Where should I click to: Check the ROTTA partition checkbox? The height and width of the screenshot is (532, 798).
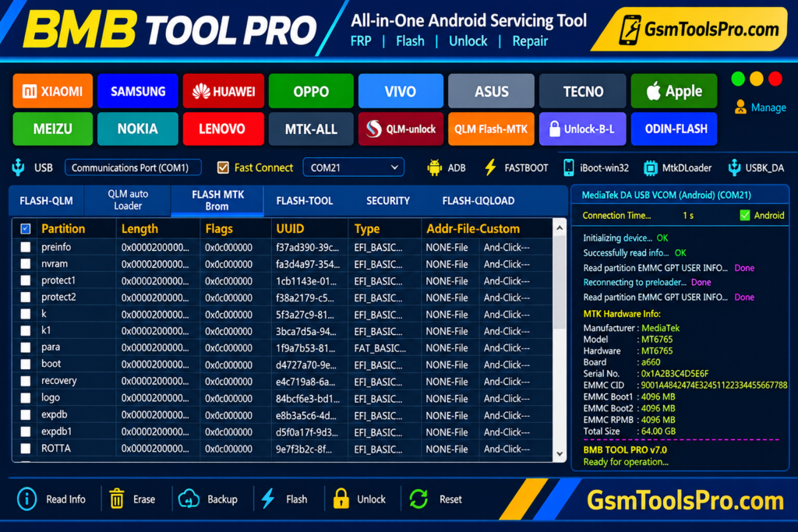26,449
